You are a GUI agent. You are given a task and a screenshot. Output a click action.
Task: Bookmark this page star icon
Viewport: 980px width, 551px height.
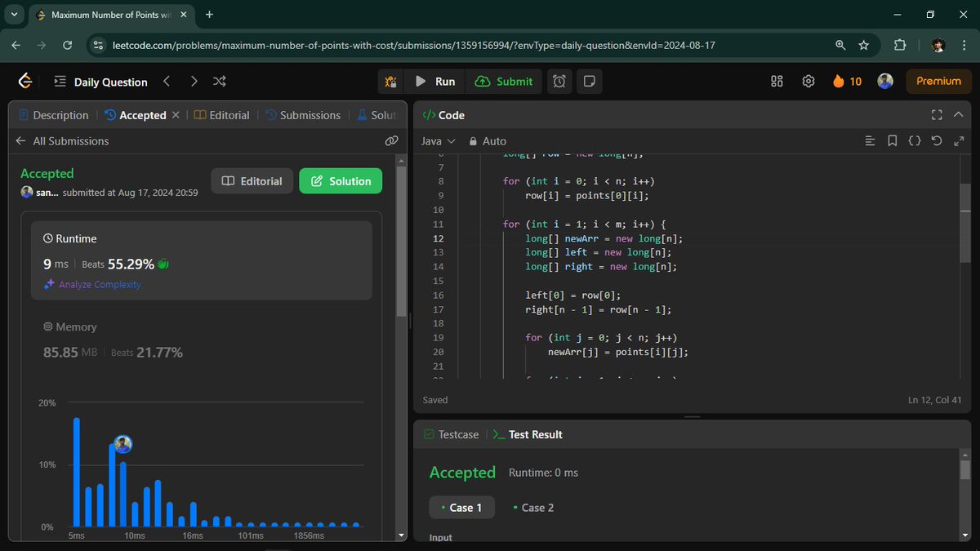coord(864,46)
